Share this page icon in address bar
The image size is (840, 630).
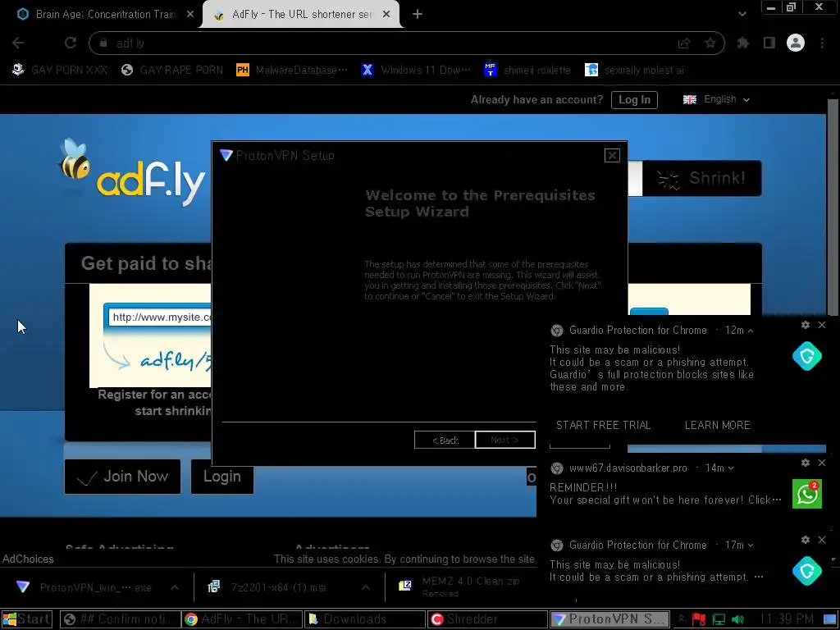pos(684,43)
